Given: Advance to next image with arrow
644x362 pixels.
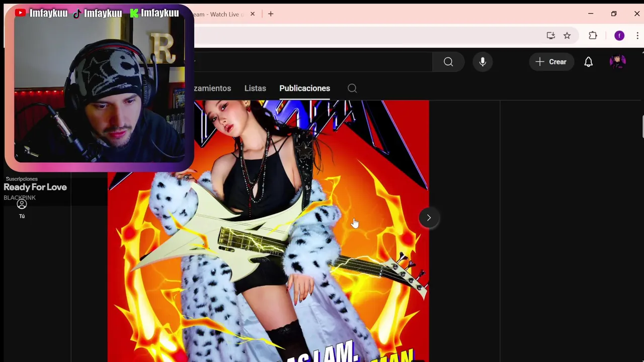Looking at the screenshot, I should pos(429,218).
